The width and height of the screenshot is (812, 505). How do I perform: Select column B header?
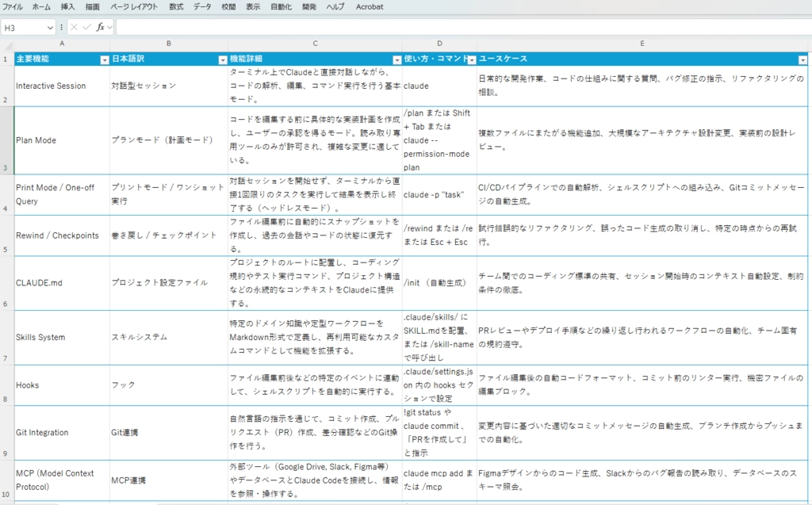(169, 44)
